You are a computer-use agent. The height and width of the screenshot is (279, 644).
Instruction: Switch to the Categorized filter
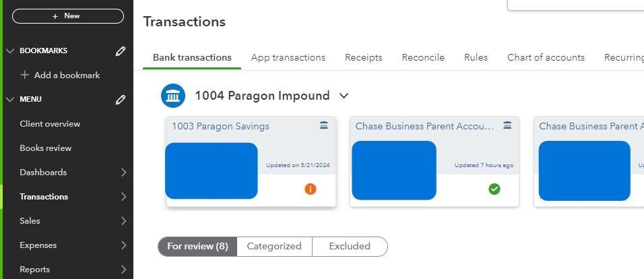coord(274,247)
